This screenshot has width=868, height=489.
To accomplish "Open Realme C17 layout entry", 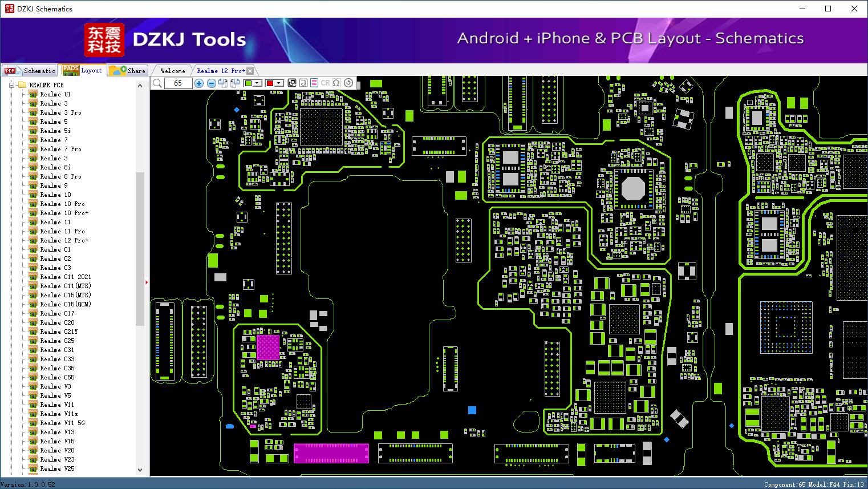I will 57,313.
